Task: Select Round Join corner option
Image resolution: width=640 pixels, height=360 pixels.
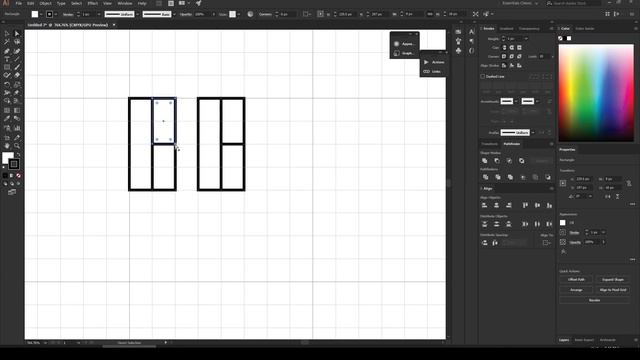Action: pyautogui.click(x=511, y=56)
